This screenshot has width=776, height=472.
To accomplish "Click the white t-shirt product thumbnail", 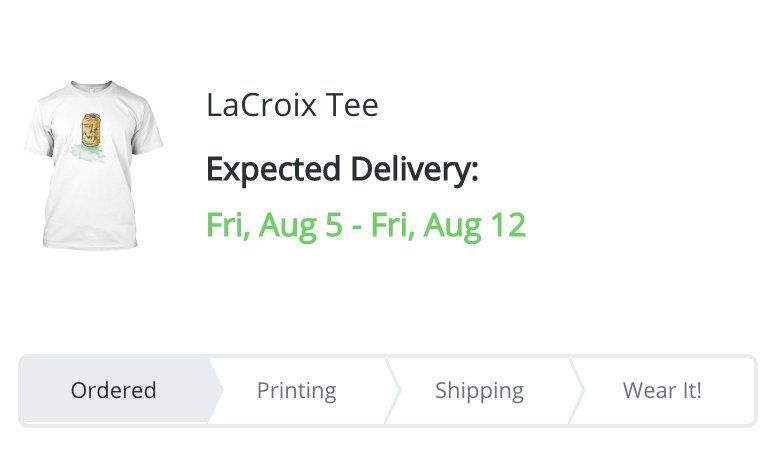I will pyautogui.click(x=93, y=165).
